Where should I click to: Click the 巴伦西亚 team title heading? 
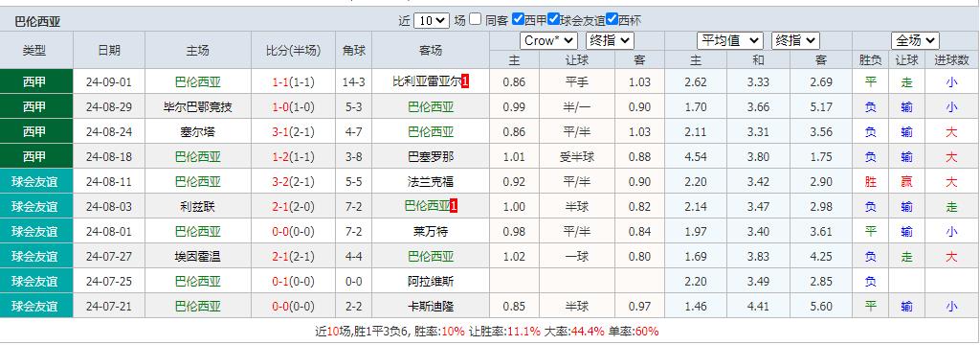[x=37, y=22]
